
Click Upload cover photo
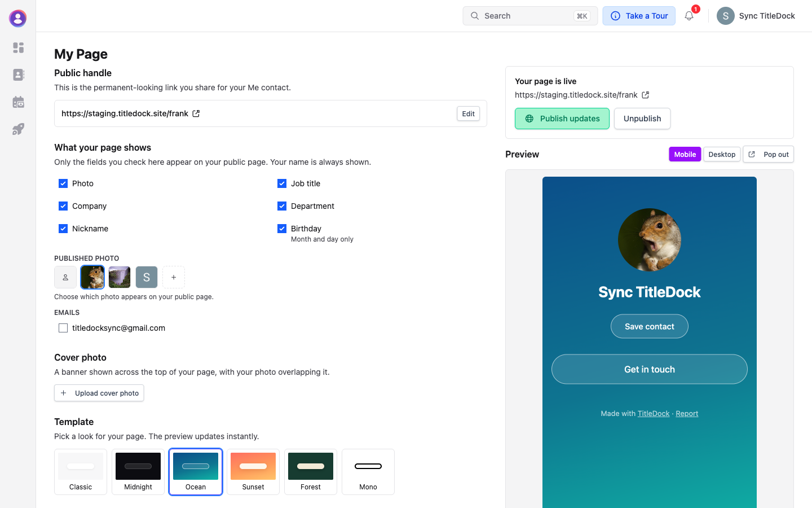99,393
